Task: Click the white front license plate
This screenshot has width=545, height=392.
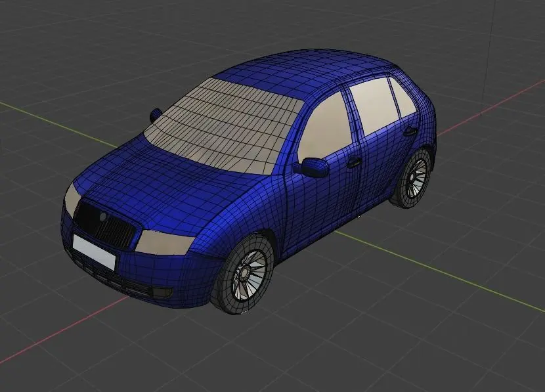Action: (x=94, y=252)
